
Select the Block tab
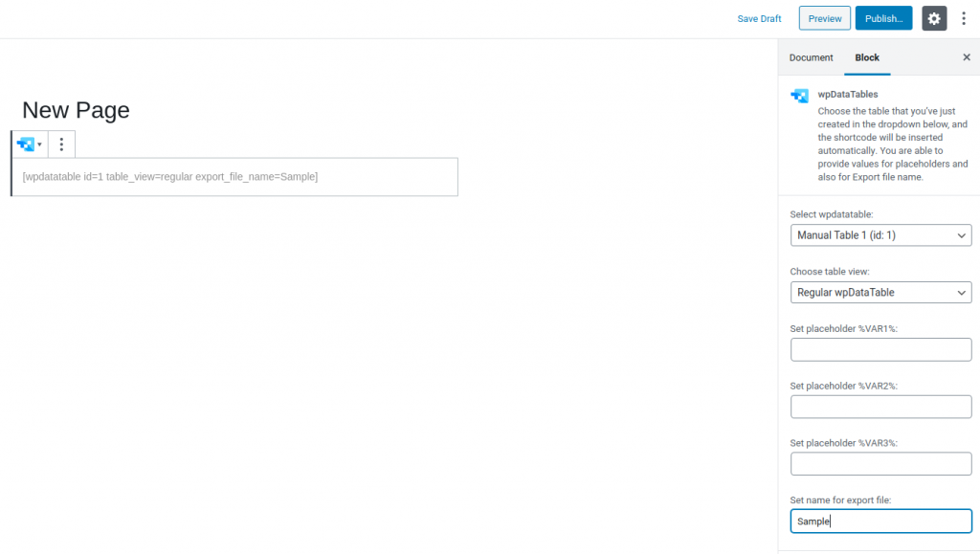[x=866, y=57]
